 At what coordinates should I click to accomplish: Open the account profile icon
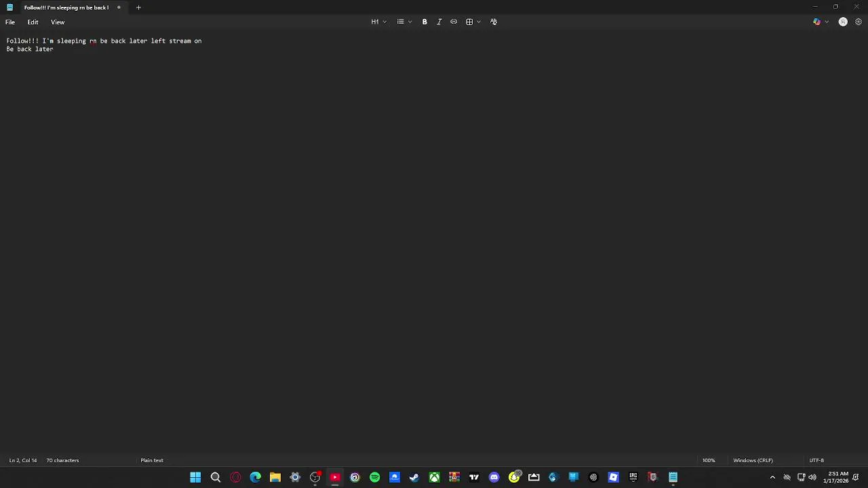click(843, 22)
